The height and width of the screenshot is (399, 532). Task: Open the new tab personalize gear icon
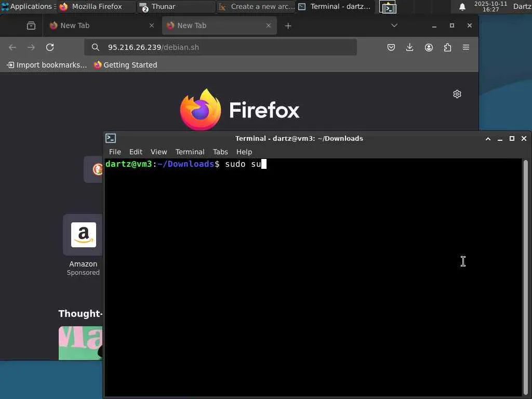tap(457, 94)
